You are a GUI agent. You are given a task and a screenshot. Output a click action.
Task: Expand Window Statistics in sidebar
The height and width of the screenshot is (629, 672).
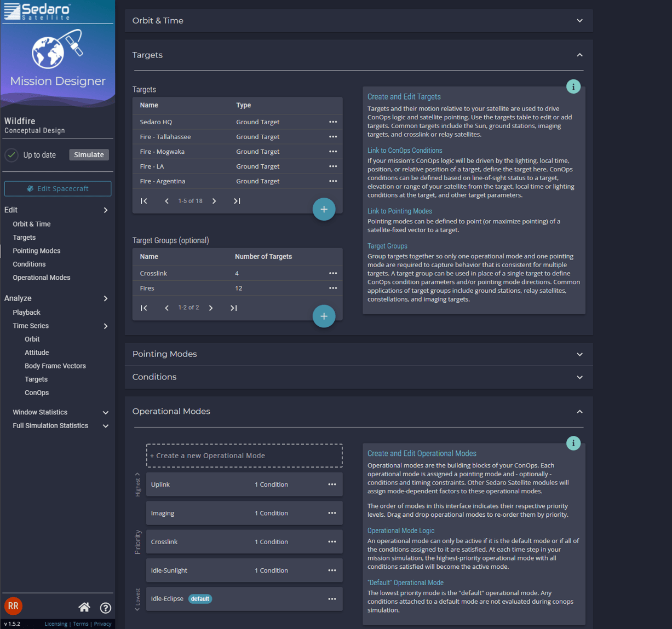[106, 412]
